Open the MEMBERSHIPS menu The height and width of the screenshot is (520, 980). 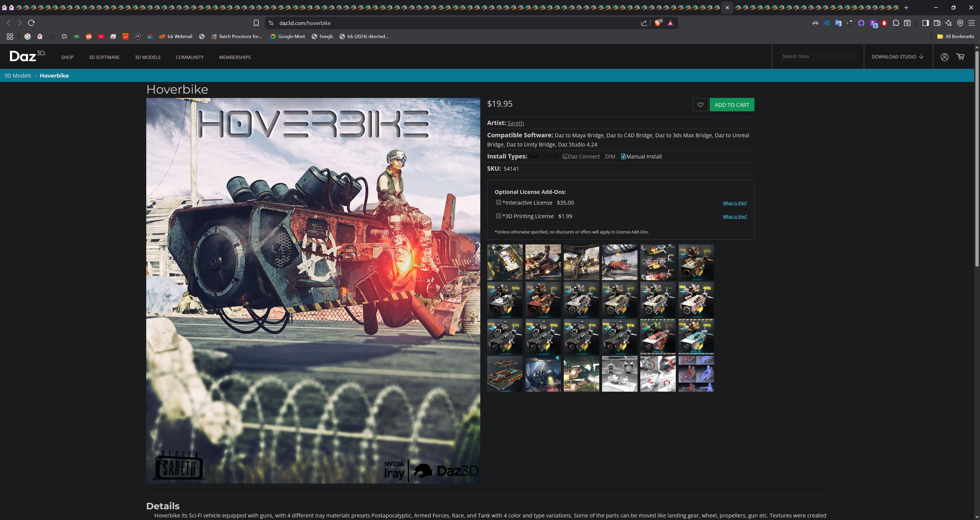pyautogui.click(x=235, y=57)
